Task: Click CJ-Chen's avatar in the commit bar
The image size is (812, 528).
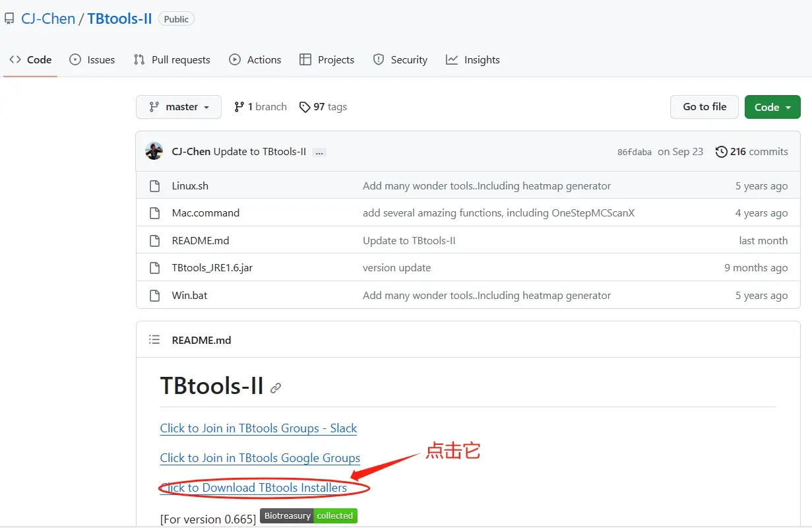Action: (x=154, y=151)
